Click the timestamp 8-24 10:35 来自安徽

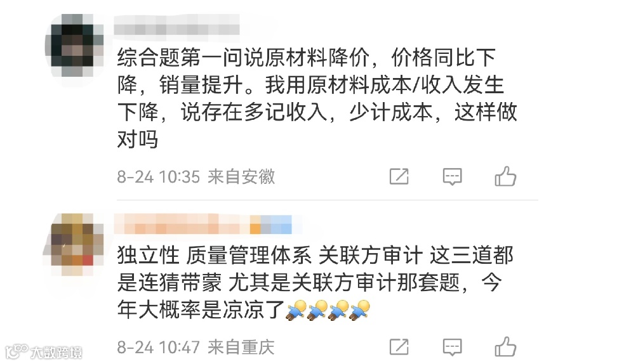[x=196, y=176]
